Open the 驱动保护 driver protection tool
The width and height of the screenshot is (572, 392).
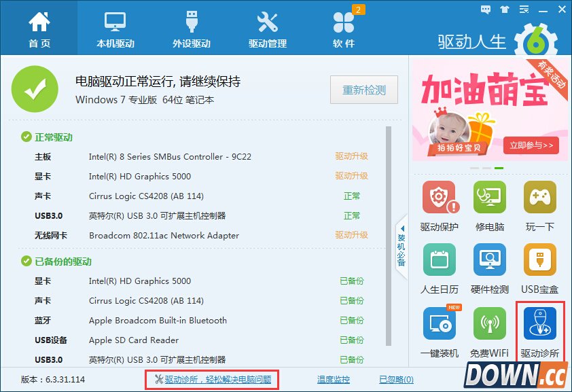pyautogui.click(x=439, y=198)
